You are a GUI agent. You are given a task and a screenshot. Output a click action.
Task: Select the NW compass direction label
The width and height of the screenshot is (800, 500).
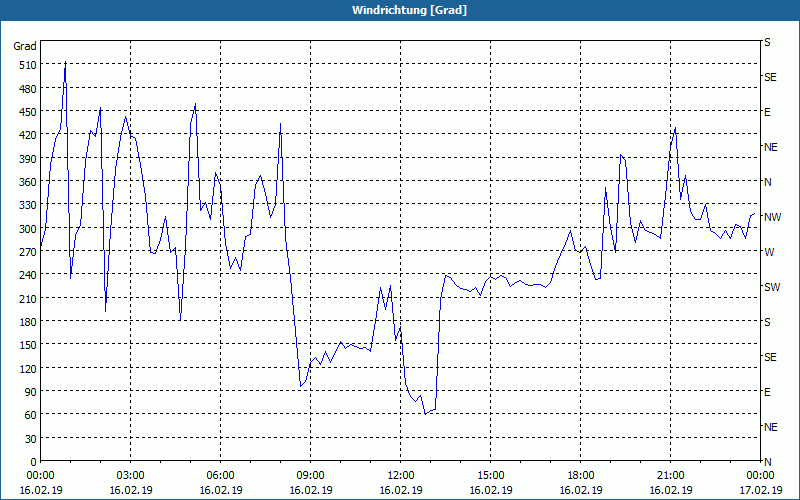(x=772, y=217)
